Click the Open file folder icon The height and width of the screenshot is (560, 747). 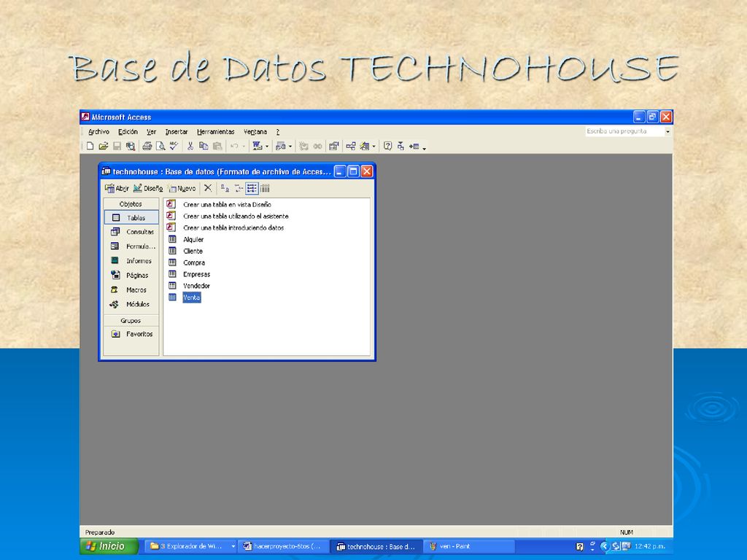[x=104, y=146]
